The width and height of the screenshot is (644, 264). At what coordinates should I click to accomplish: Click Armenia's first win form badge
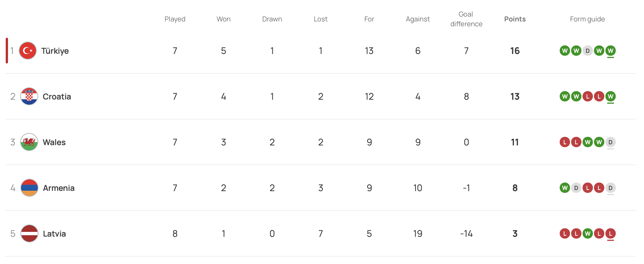coord(565,188)
